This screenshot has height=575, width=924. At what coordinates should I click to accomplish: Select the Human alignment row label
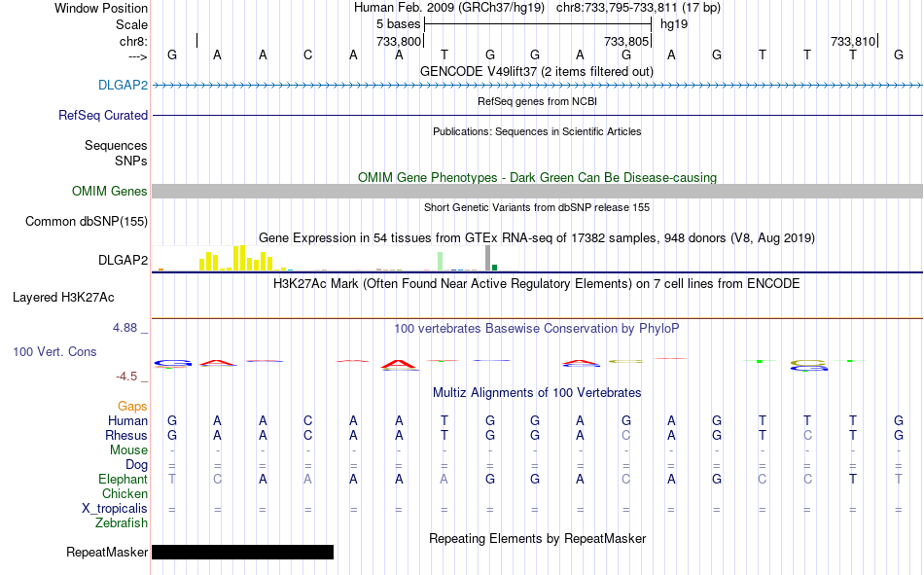(127, 420)
